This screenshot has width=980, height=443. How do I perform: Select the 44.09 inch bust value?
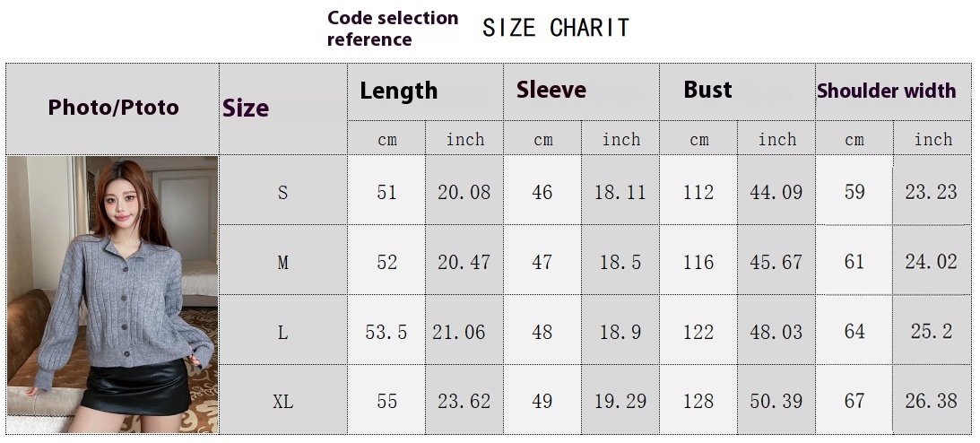pos(776,192)
